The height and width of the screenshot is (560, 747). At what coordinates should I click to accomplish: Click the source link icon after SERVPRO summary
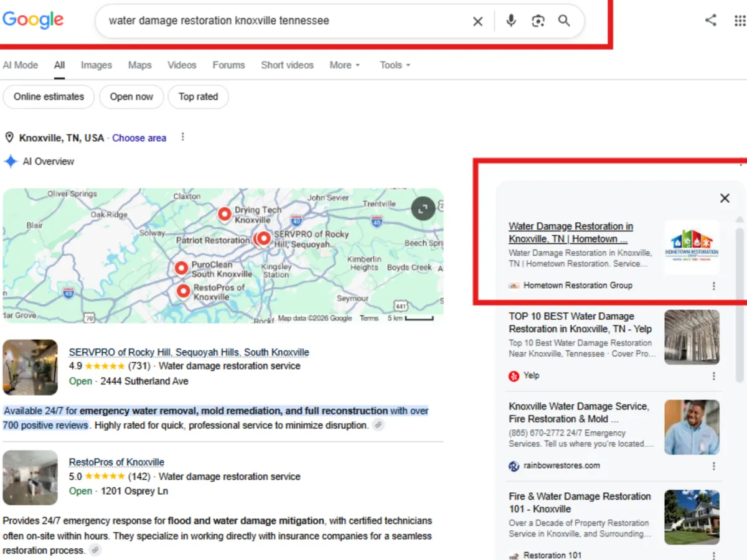coord(378,425)
